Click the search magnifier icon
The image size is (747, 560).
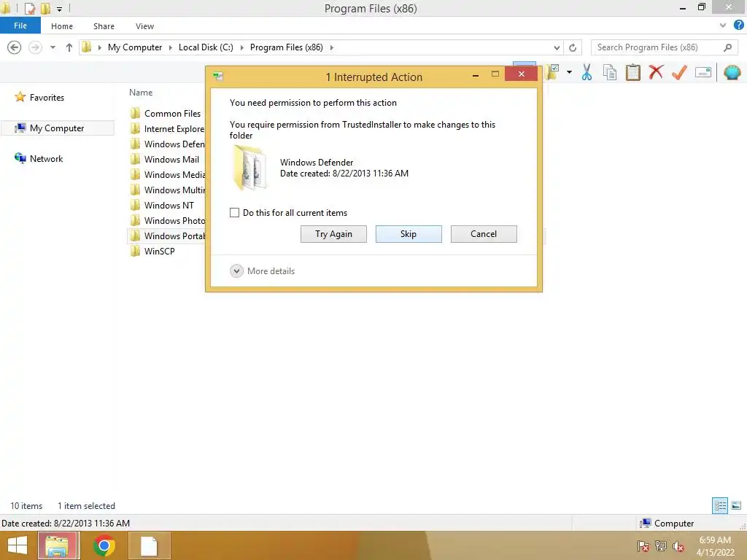(727, 47)
